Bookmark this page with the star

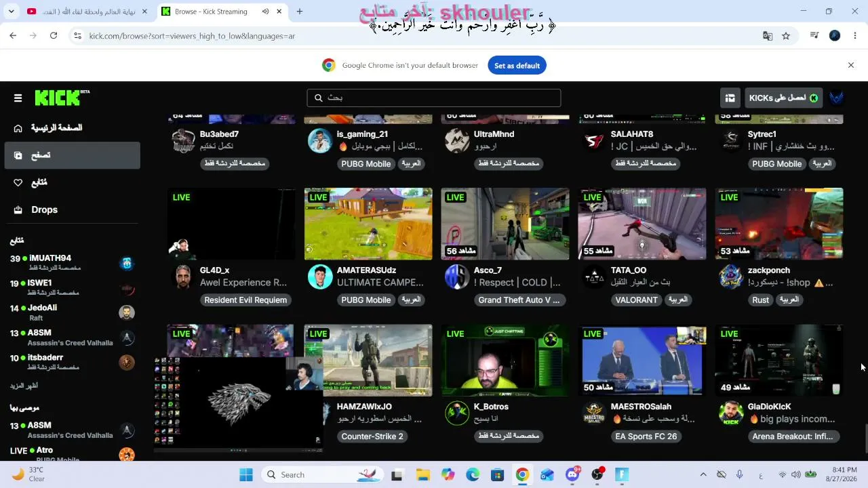pyautogui.click(x=786, y=36)
